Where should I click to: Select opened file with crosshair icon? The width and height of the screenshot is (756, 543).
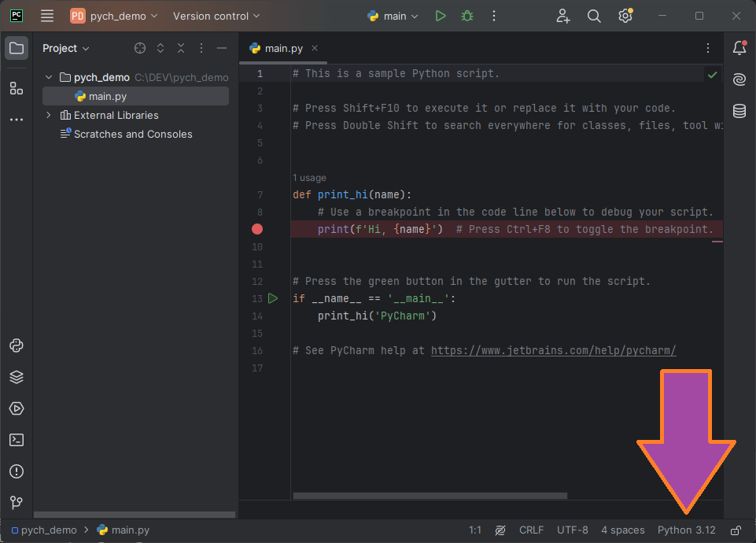140,48
